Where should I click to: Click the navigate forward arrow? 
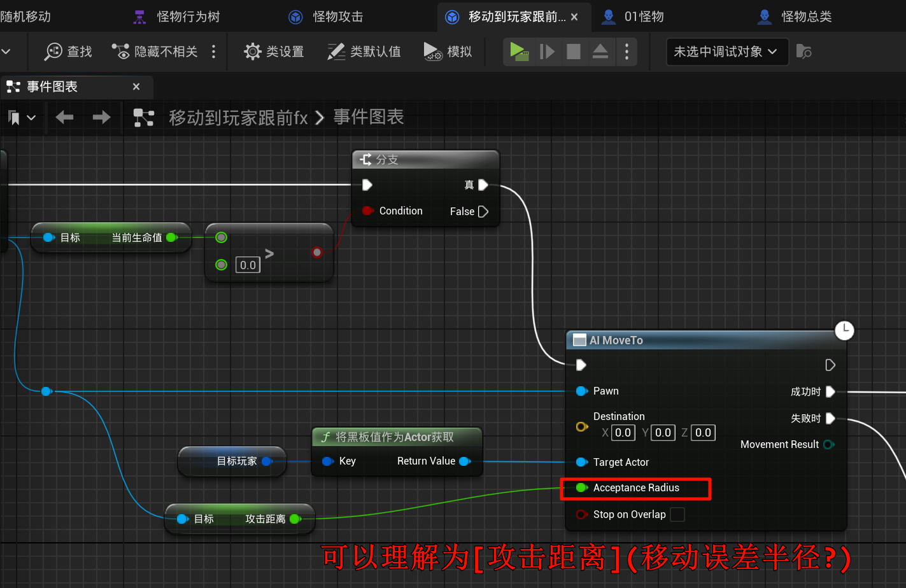coord(101,117)
